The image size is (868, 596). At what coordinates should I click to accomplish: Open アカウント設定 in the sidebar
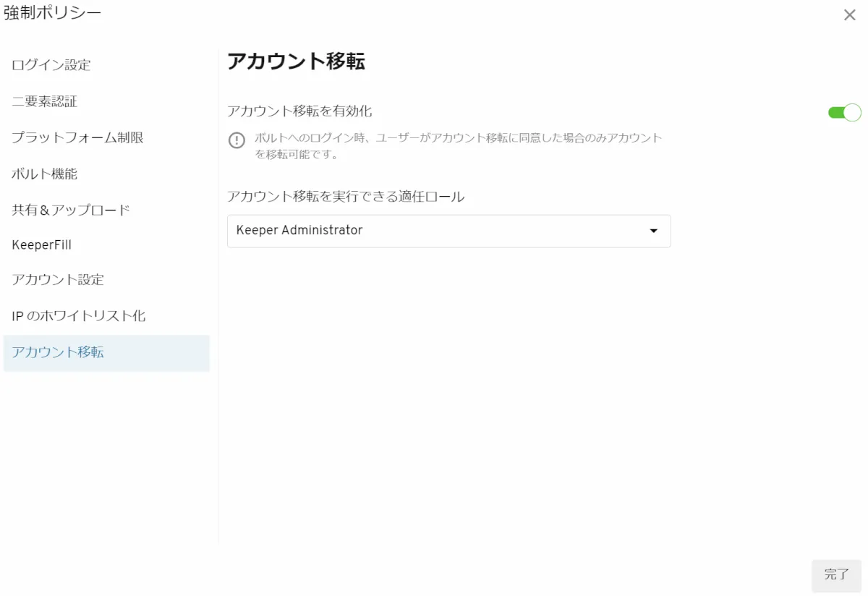tap(58, 280)
